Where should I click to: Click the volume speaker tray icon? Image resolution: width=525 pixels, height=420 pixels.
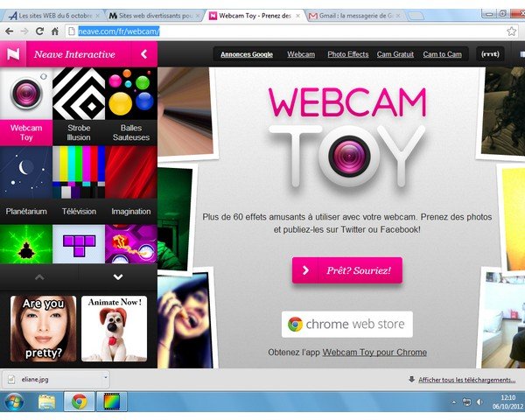tap(479, 402)
